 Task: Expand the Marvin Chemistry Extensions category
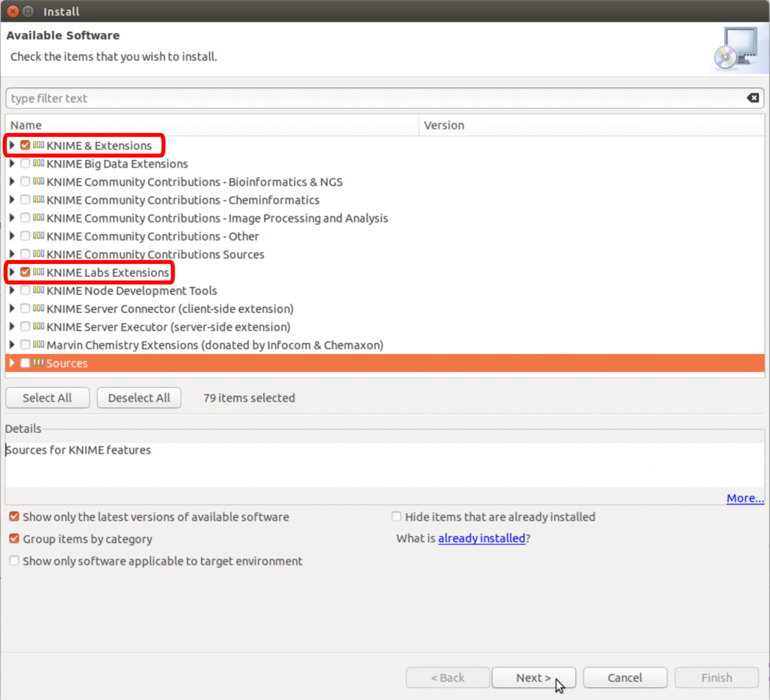(x=12, y=345)
